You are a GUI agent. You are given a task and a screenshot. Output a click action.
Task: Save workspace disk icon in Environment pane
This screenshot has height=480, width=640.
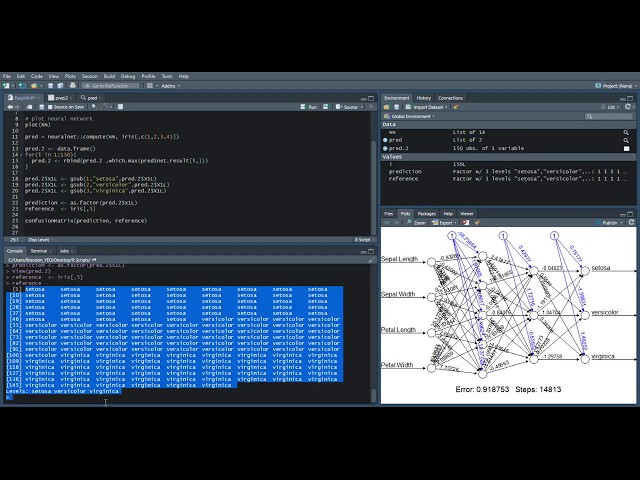click(396, 107)
